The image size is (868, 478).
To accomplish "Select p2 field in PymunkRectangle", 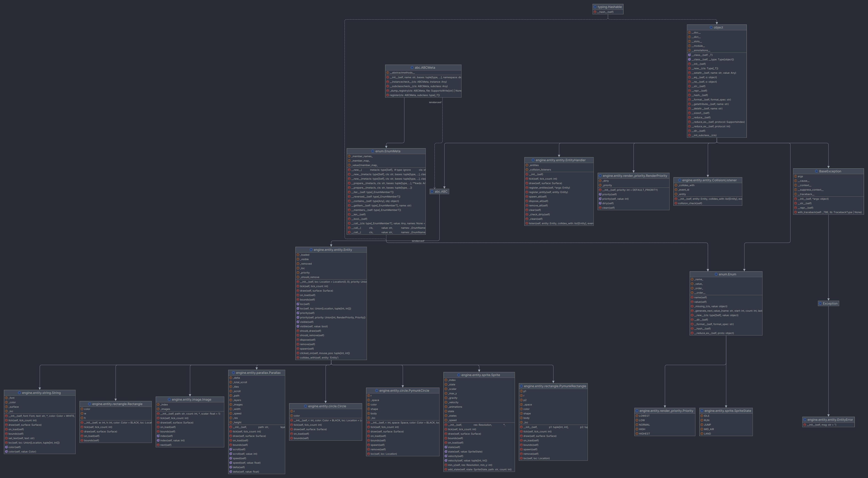I will click(x=525, y=400).
